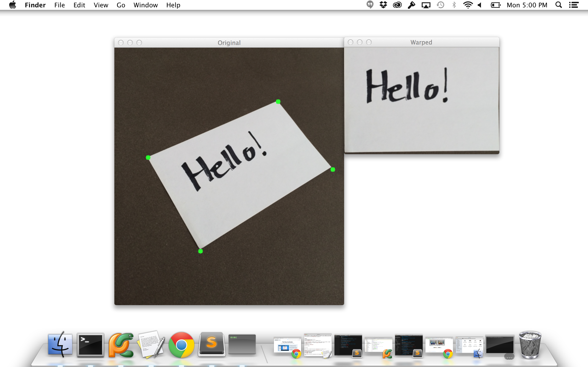Click the Dropbox menu bar icon

click(x=383, y=5)
